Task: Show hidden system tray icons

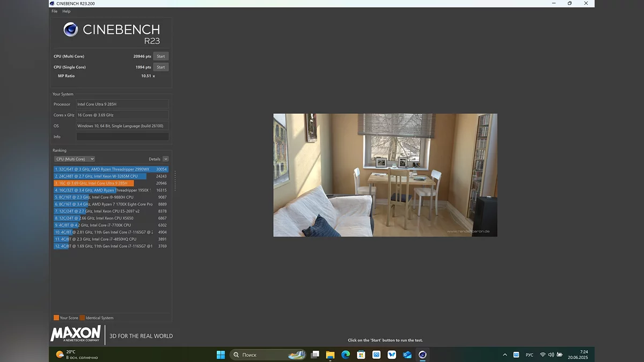Action: point(504,354)
